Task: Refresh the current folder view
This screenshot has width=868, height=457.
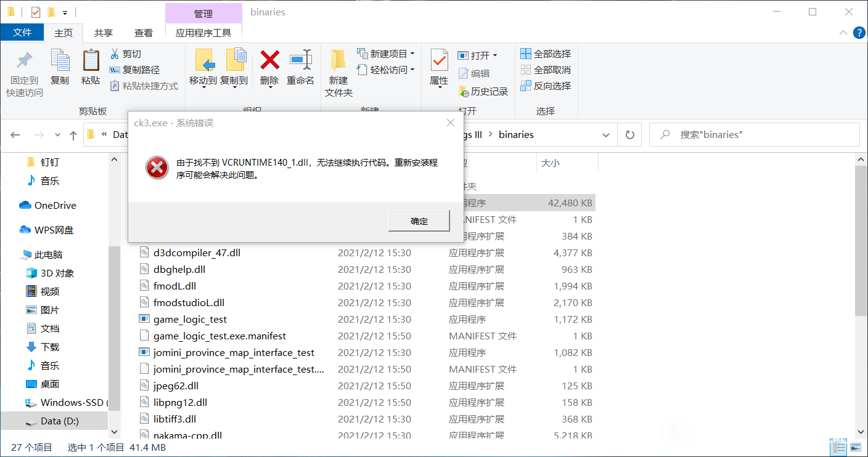Action: coord(629,134)
